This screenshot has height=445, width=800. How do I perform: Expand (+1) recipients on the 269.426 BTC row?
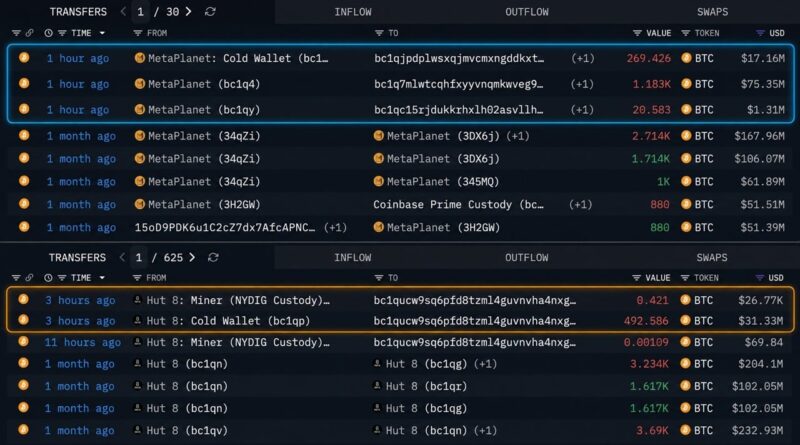(x=582, y=58)
